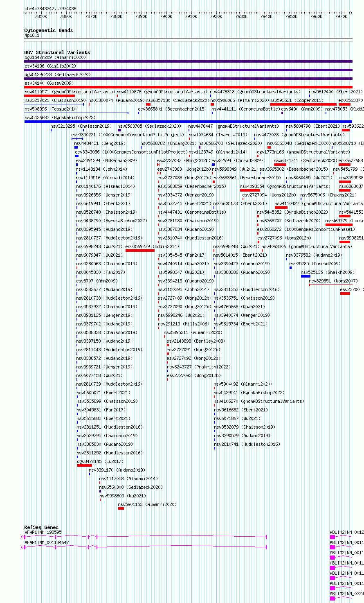Open variant dgv5139n223 (Sedlazeck2020) label
The width and height of the screenshot is (364, 603).
pyautogui.click(x=58, y=75)
